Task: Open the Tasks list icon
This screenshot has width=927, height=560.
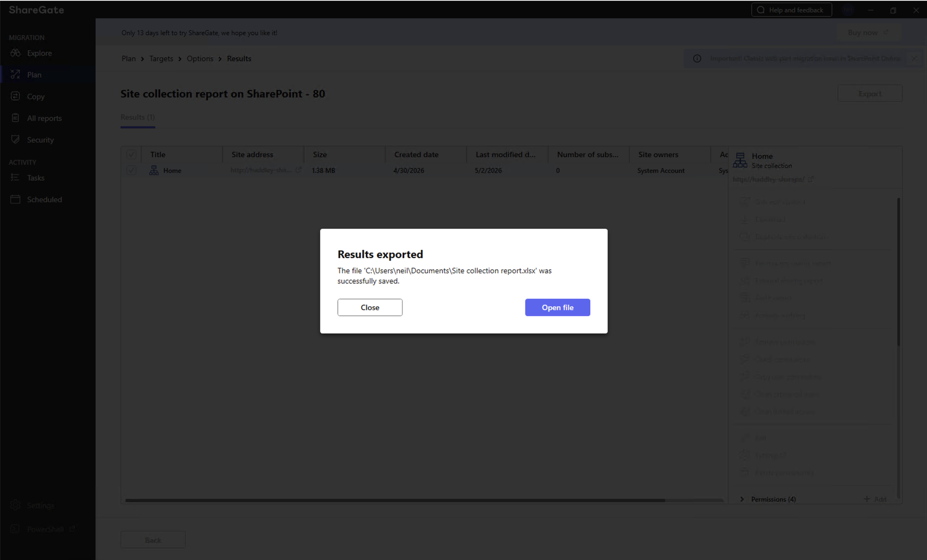Action: click(15, 177)
